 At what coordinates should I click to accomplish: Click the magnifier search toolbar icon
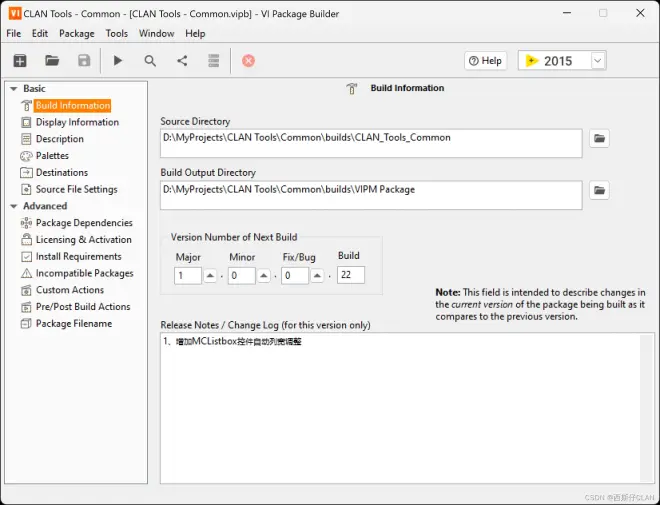coord(150,61)
